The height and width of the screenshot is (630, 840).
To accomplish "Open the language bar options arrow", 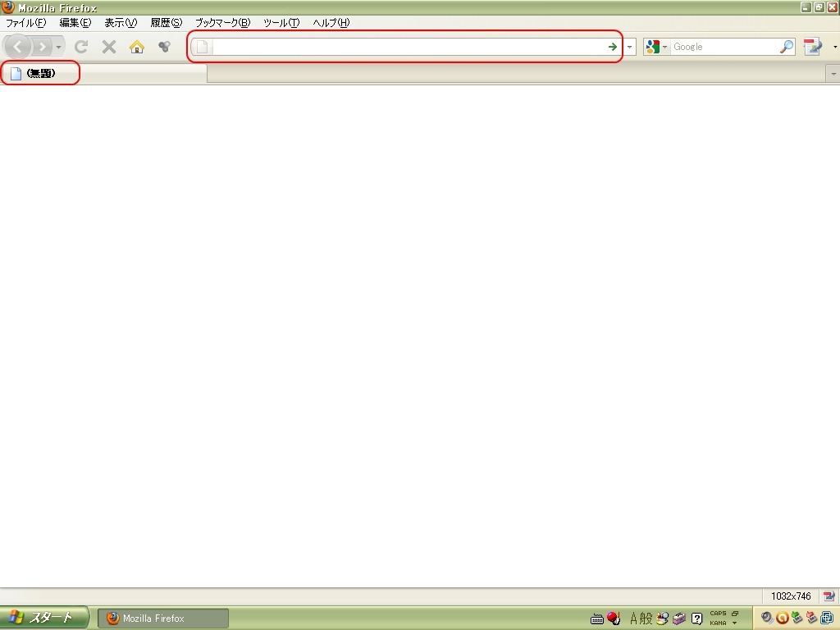I will tap(735, 623).
